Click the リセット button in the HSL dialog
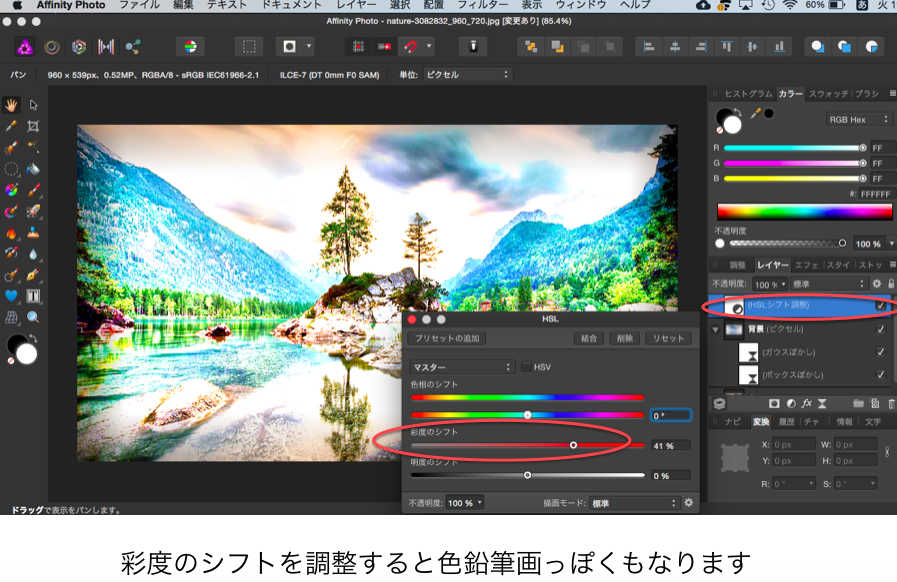 coord(667,339)
